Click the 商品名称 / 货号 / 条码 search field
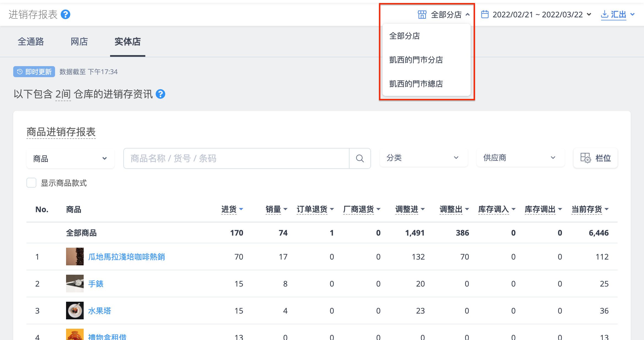Screen dimensions: 644x340 [x=237, y=158]
